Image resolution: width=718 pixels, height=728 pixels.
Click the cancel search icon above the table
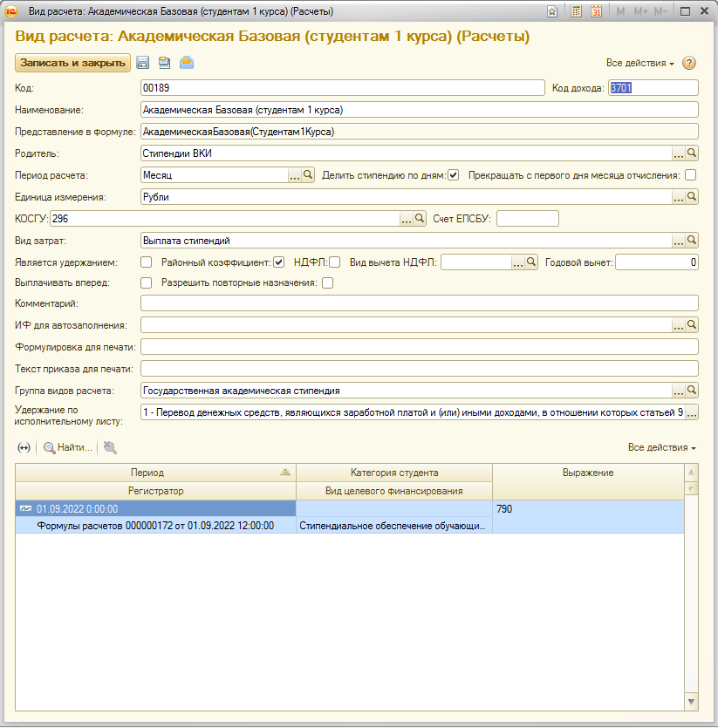110,447
